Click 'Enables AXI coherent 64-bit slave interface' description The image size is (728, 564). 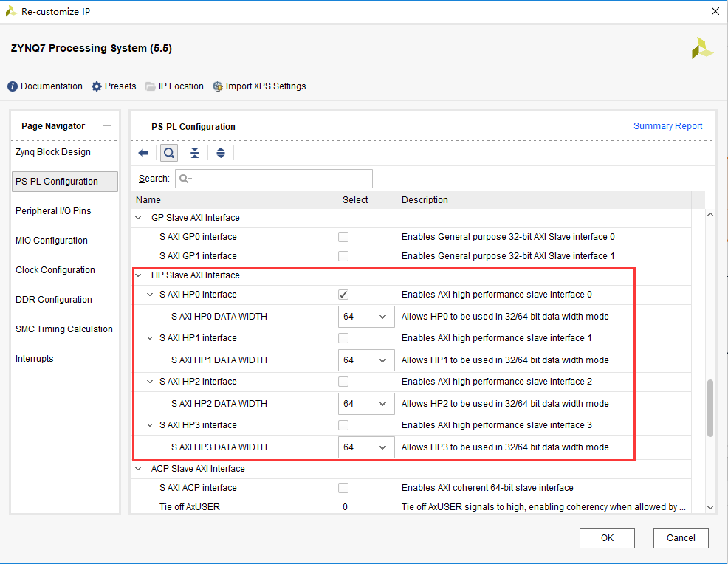487,488
